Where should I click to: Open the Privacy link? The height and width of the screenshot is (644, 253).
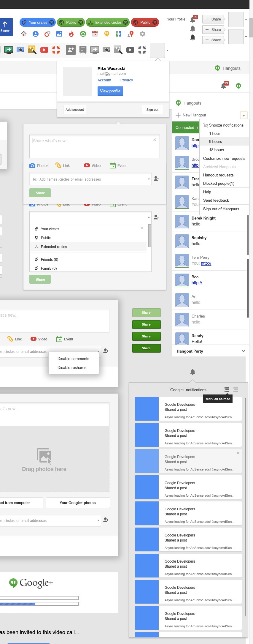pyautogui.click(x=127, y=80)
